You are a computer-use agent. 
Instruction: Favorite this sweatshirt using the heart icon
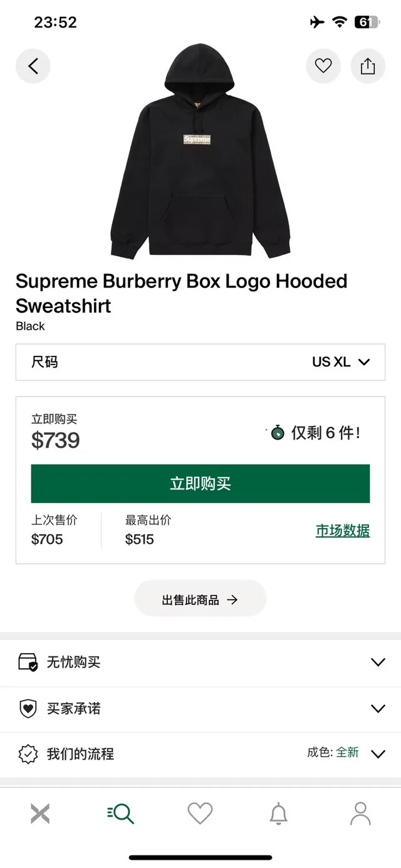pyautogui.click(x=323, y=66)
